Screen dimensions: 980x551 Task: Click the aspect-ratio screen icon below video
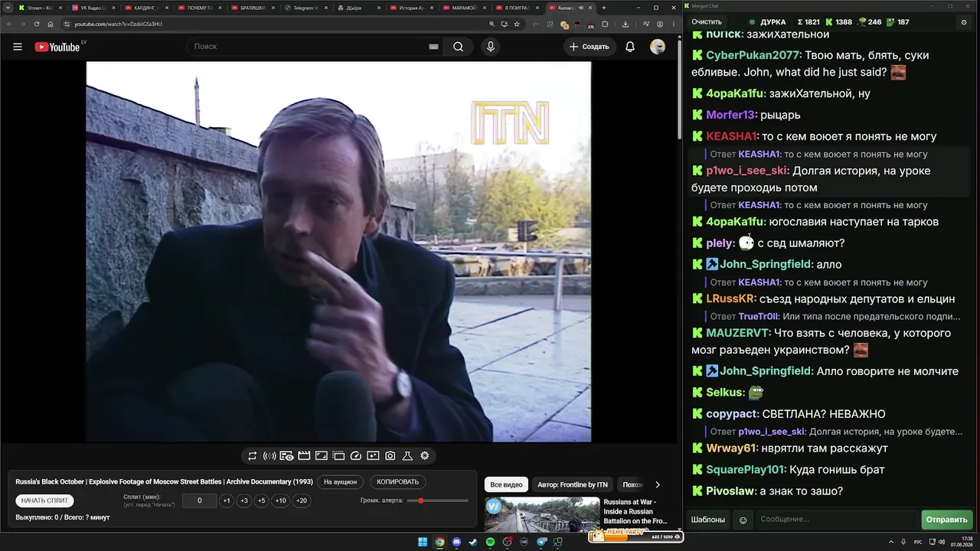pos(322,456)
